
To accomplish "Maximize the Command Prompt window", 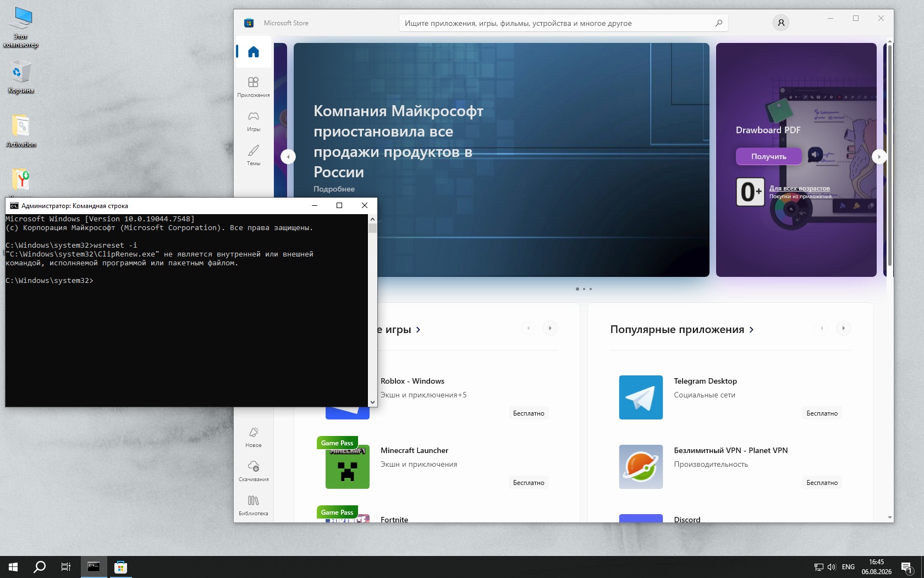I will pos(339,205).
